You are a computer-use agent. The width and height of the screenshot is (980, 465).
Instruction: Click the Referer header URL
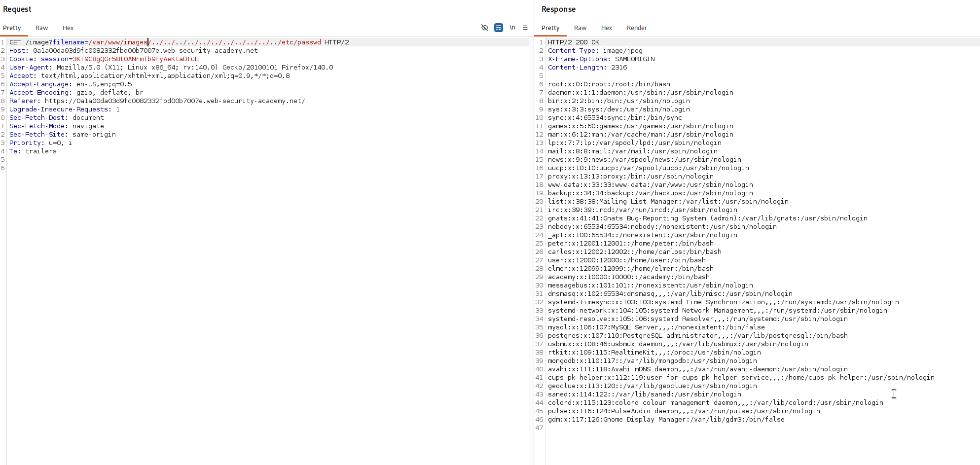(175, 101)
